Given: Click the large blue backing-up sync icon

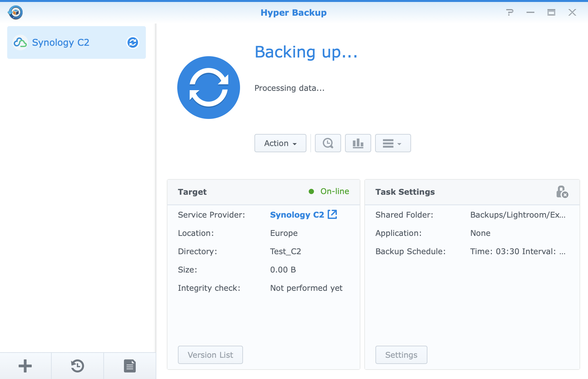Looking at the screenshot, I should click(209, 88).
